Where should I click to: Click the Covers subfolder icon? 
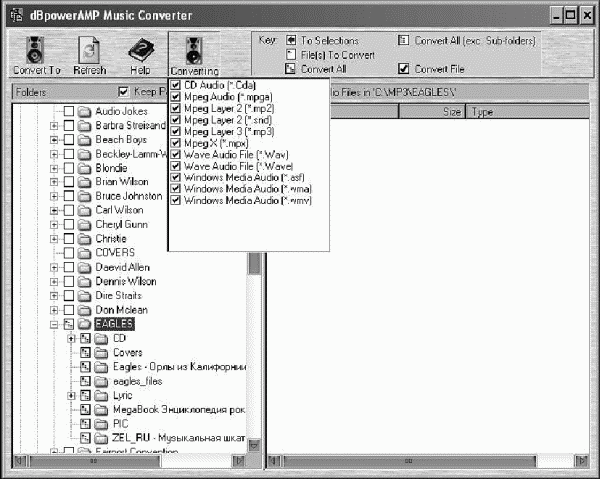tap(101, 353)
